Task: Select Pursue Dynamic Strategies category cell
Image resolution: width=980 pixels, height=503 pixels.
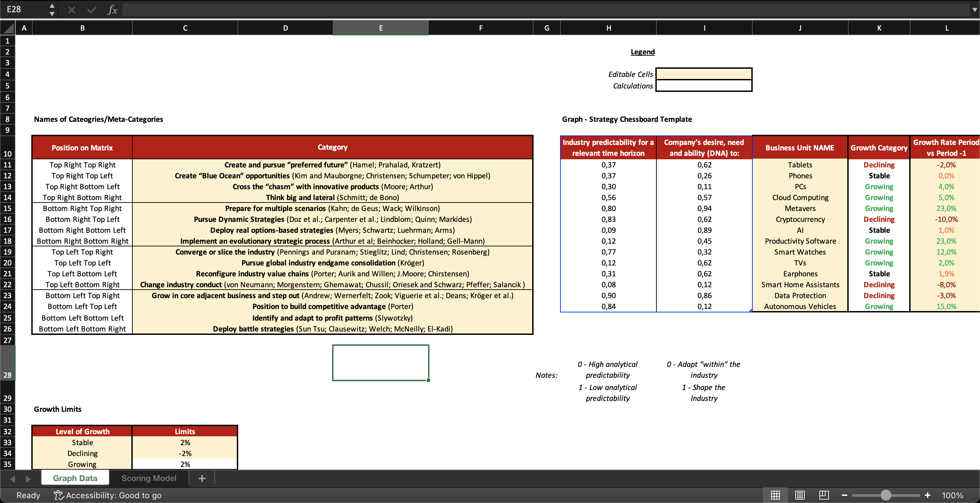Action: 332,219
